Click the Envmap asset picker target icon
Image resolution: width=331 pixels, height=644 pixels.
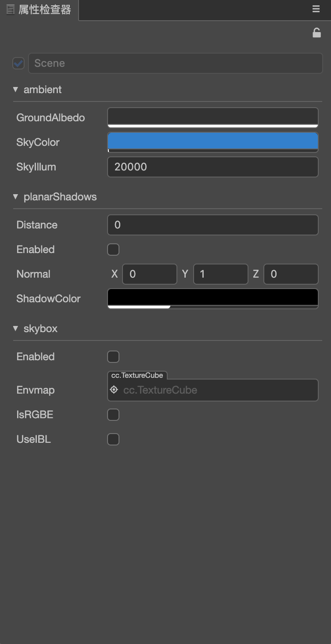point(114,390)
